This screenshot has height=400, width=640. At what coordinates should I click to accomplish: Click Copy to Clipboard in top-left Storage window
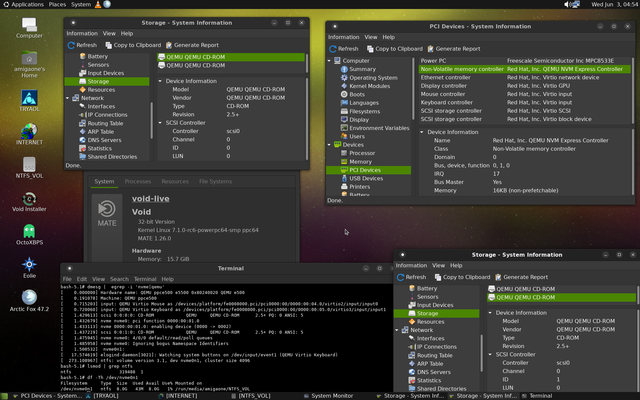tap(133, 45)
